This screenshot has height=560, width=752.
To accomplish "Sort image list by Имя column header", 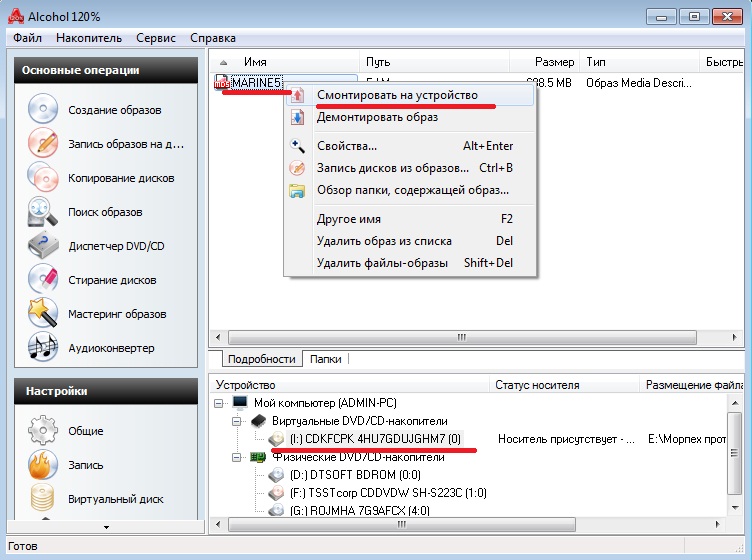I will click(284, 62).
